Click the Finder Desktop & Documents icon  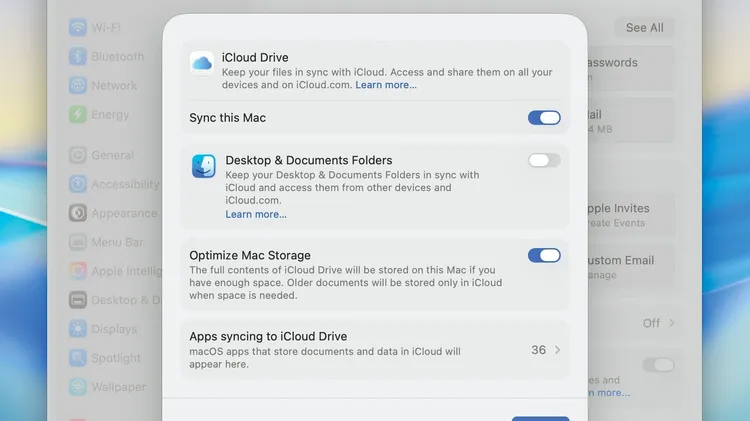pyautogui.click(x=204, y=166)
